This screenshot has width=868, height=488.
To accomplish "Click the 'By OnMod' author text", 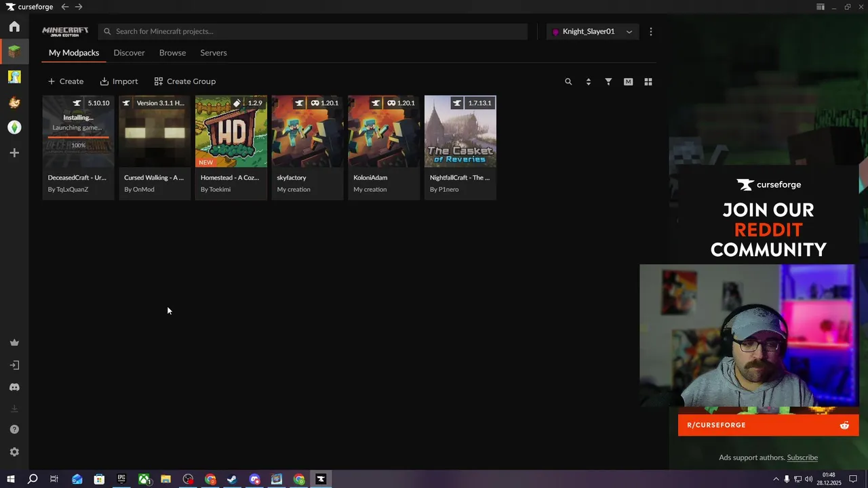I will 139,190.
